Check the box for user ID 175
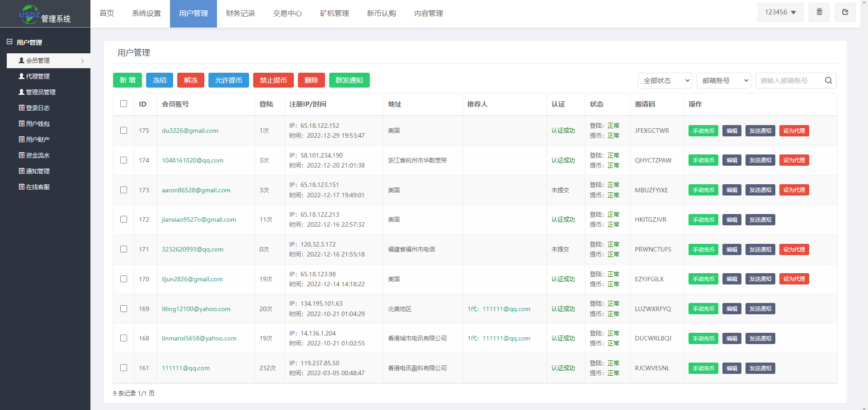 click(x=123, y=130)
